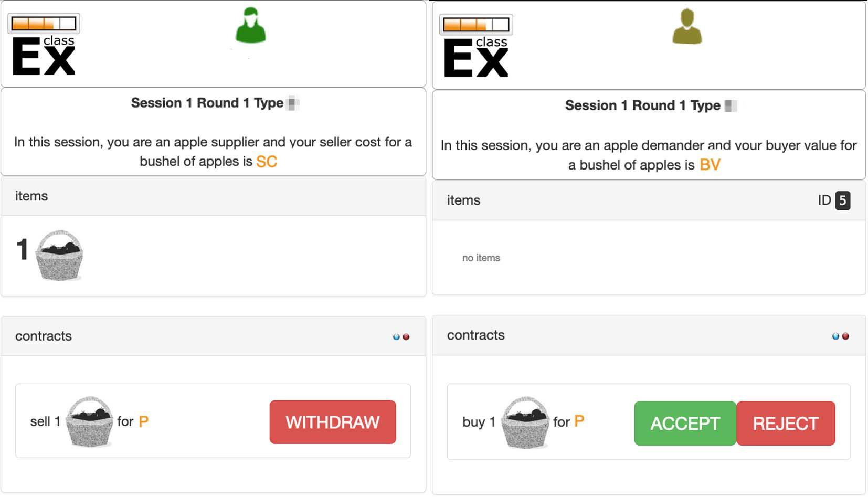
Task: Click the olive demander avatar icon
Action: (687, 27)
